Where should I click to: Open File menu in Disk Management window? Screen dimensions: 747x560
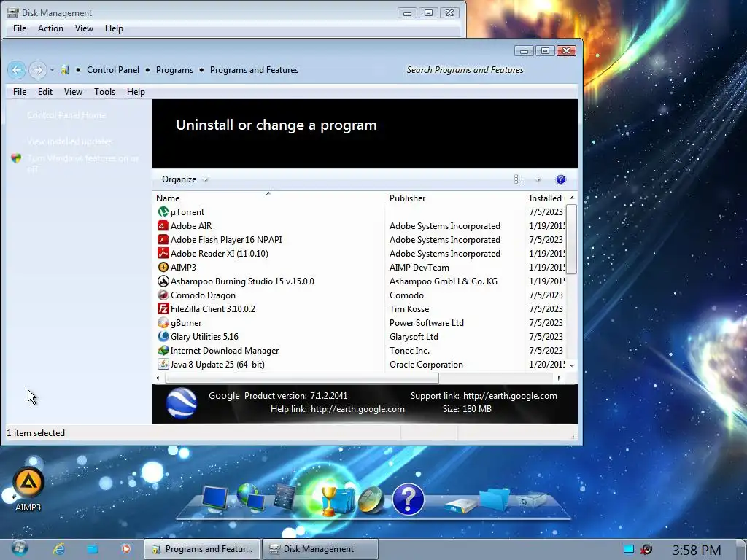click(x=20, y=28)
